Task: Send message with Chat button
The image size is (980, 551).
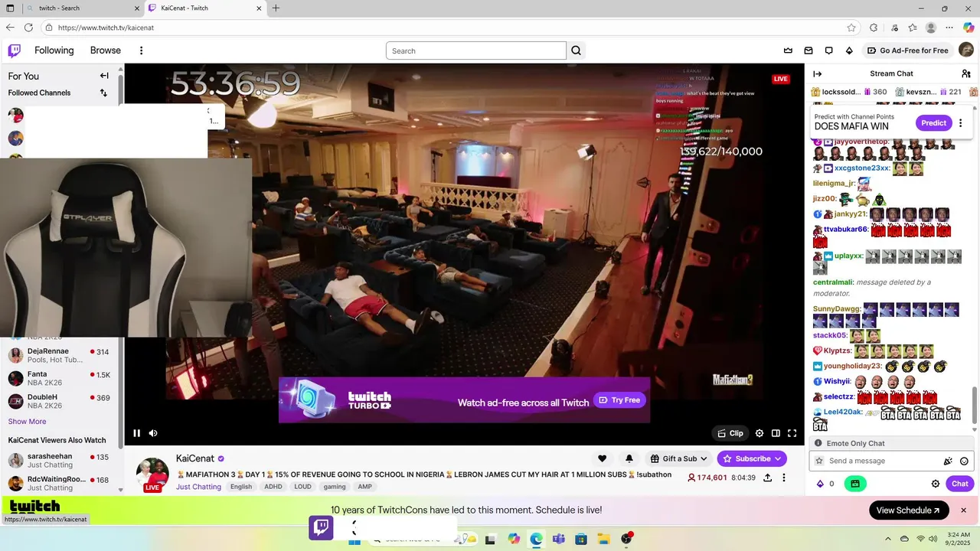Action: coord(960,484)
